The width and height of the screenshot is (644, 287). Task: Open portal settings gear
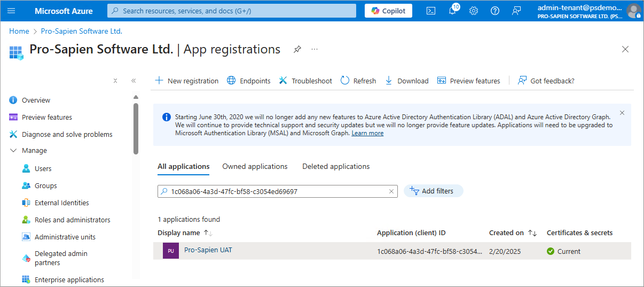click(x=474, y=11)
